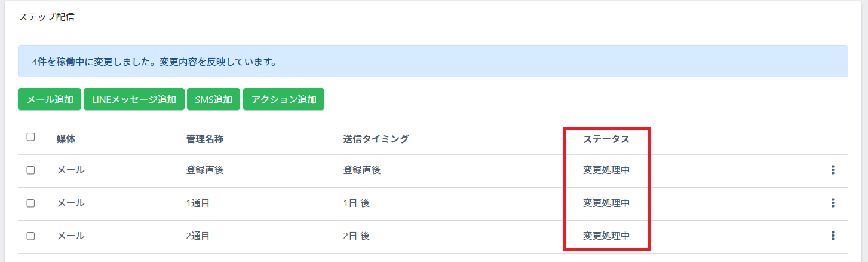Open the three-dot menu for 2通目 row
The height and width of the screenshot is (262, 868).
833,236
